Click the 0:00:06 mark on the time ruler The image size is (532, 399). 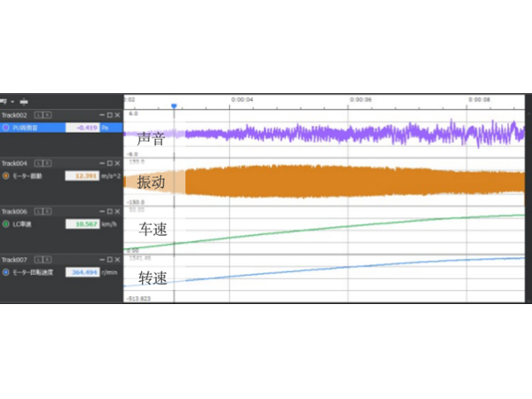[361, 100]
